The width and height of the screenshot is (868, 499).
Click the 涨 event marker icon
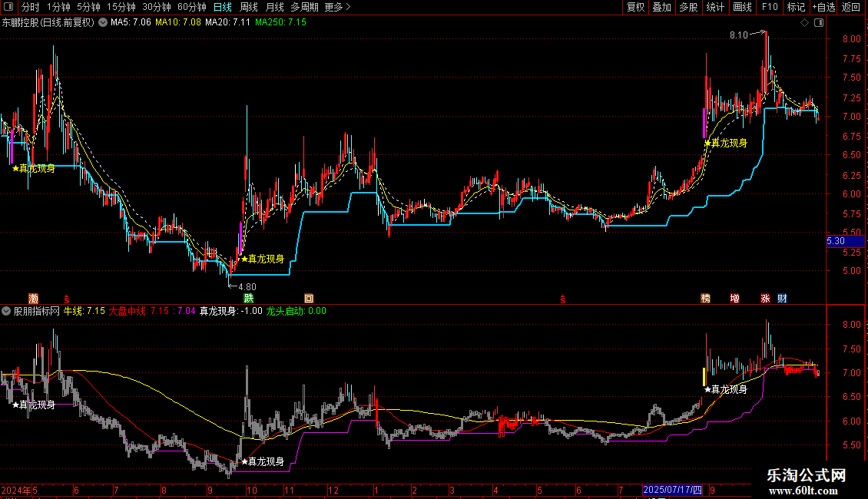click(765, 299)
